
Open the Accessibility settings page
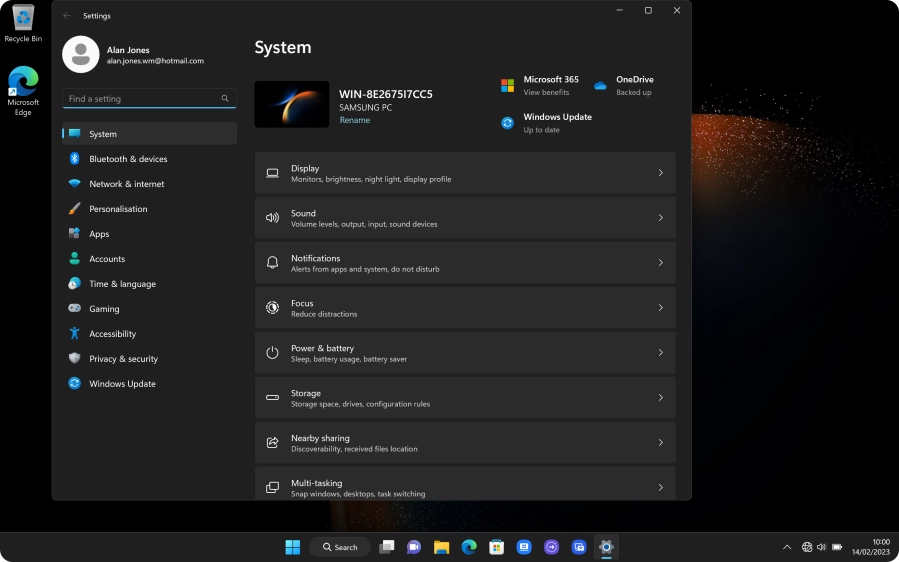tap(112, 334)
